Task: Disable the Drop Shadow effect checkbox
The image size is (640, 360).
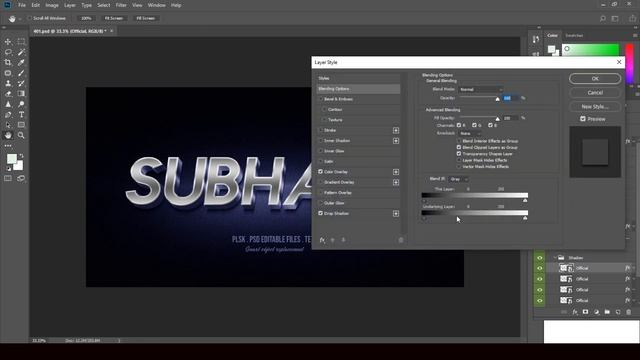Action: click(x=321, y=213)
